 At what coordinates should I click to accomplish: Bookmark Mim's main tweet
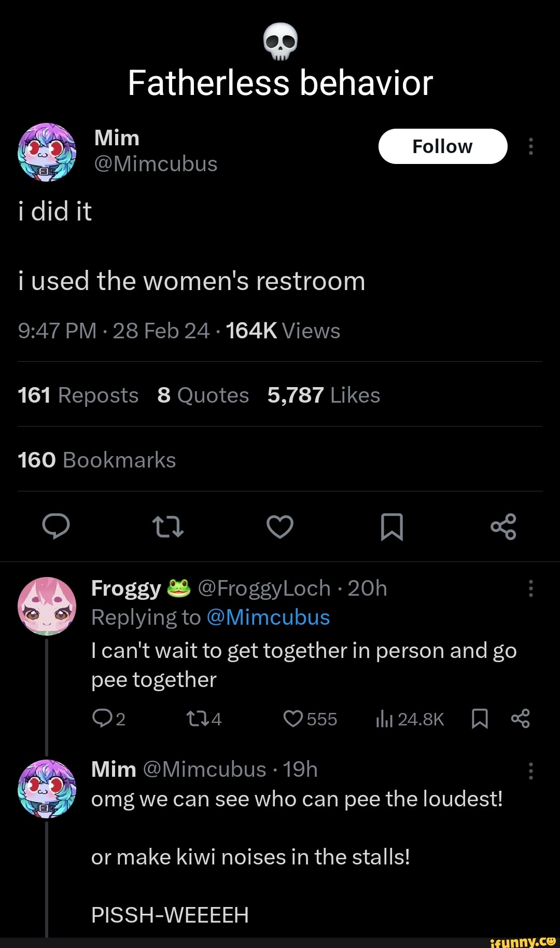click(x=392, y=527)
